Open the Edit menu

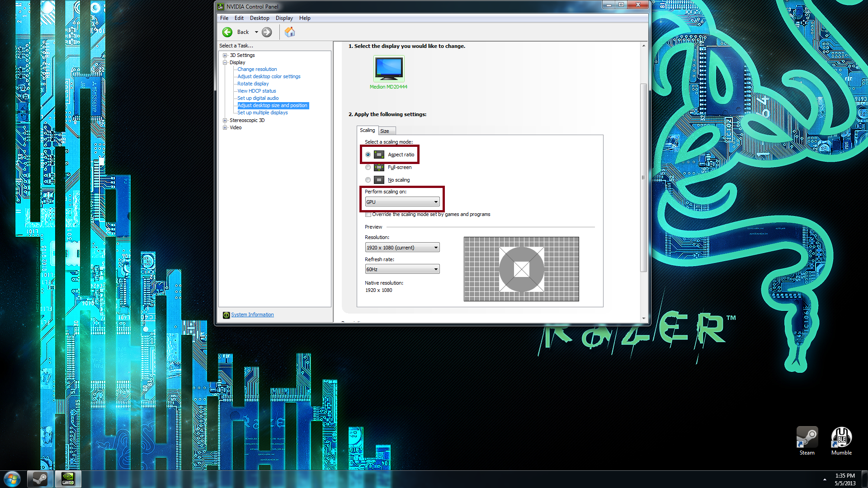point(239,18)
